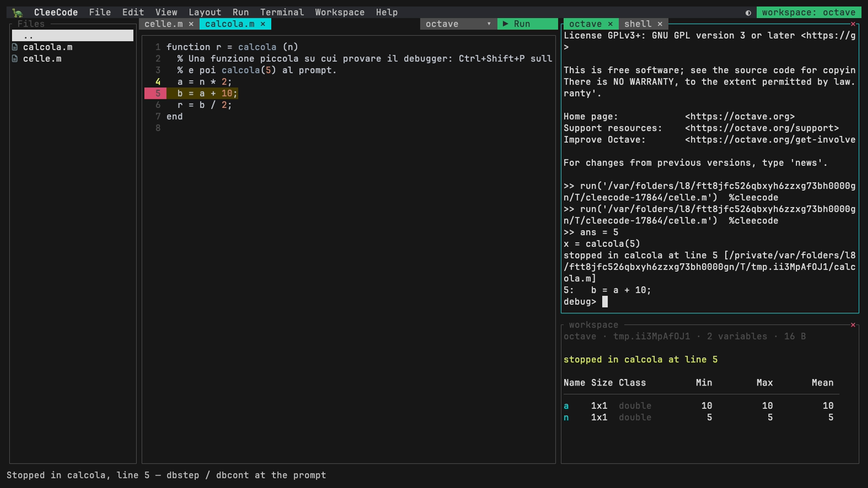Toggle the breakpoint on line 5 gutter

155,93
